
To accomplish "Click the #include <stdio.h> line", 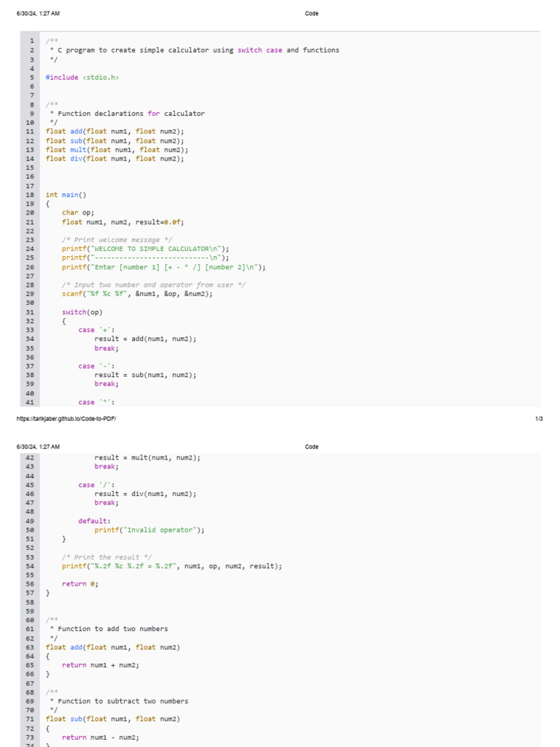I will tap(82, 77).
